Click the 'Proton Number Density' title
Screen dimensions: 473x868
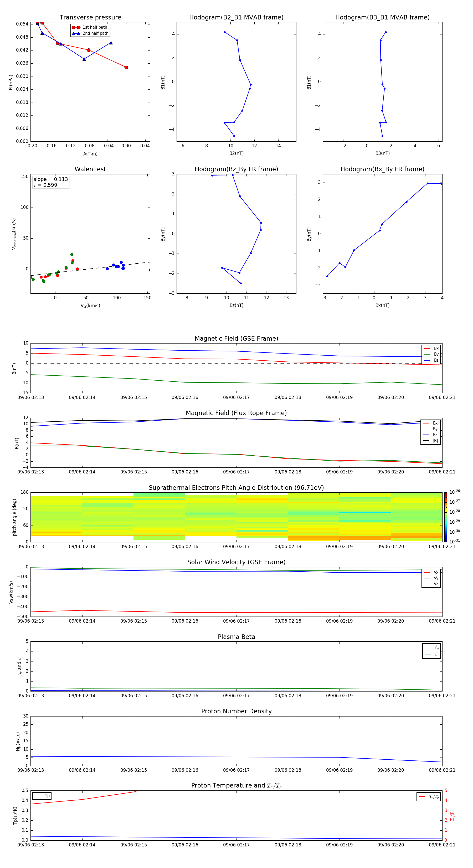click(236, 711)
